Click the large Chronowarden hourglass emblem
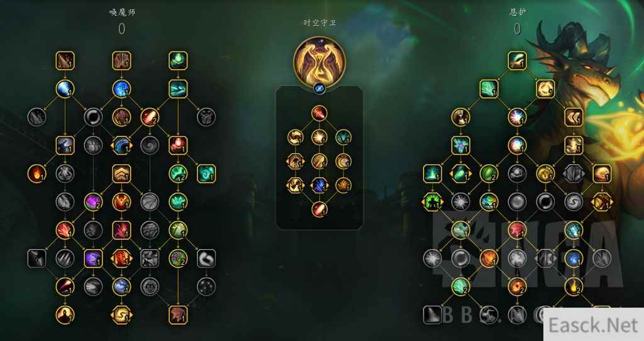Screen dimensions: 644x341 click(319, 62)
